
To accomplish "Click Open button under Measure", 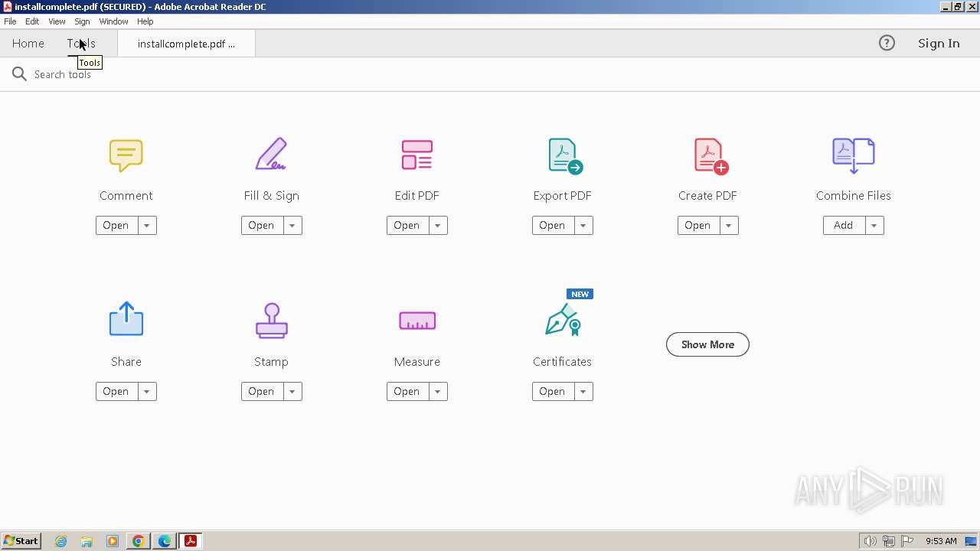I will [x=407, y=391].
